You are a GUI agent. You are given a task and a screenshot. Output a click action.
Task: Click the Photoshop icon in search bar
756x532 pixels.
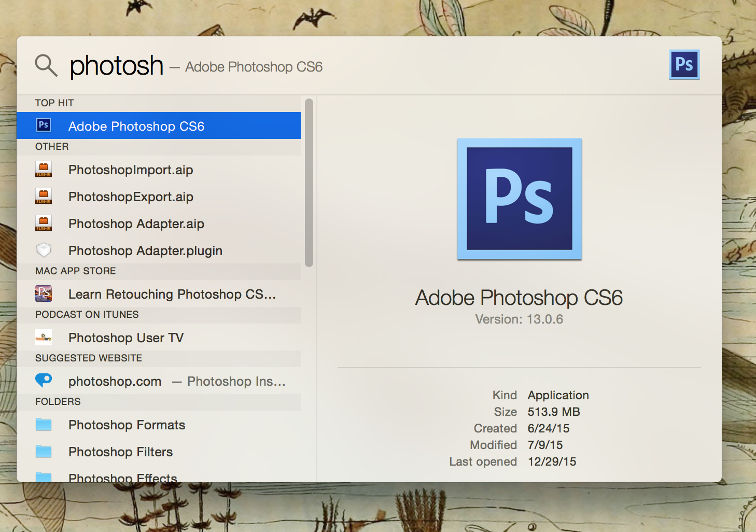(684, 64)
